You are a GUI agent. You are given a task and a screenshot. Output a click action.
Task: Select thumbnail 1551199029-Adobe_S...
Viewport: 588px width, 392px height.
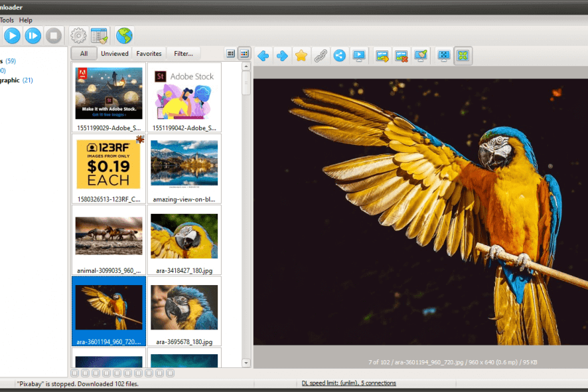point(109,97)
